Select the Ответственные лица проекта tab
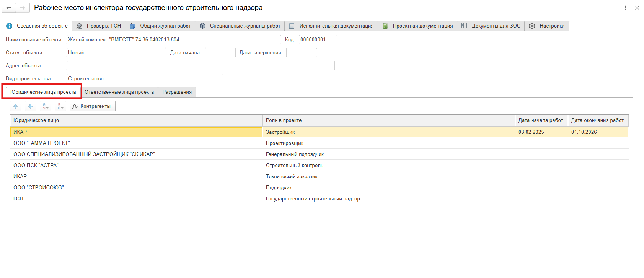644x278 pixels. click(119, 92)
